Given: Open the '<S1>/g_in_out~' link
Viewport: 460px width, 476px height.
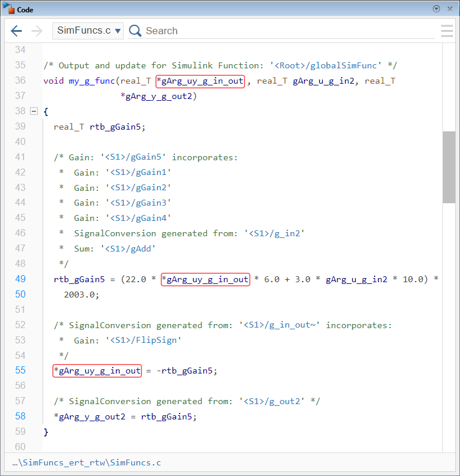Looking at the screenshot, I should (x=279, y=325).
